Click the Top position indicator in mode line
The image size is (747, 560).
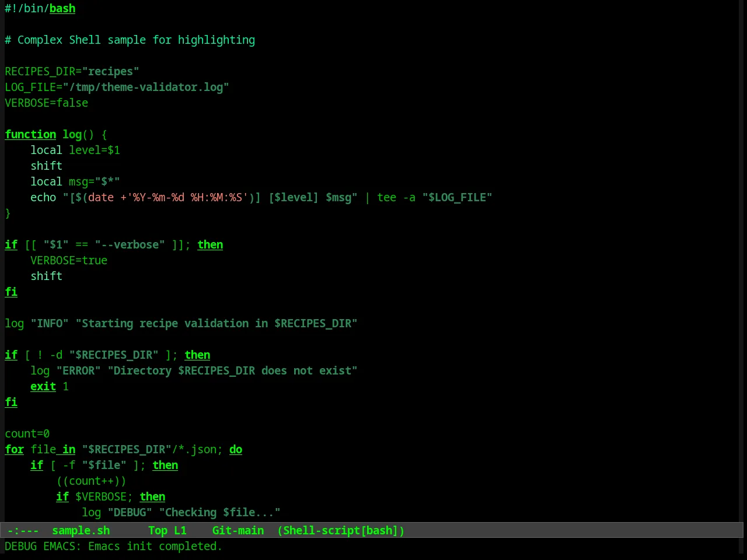158,530
